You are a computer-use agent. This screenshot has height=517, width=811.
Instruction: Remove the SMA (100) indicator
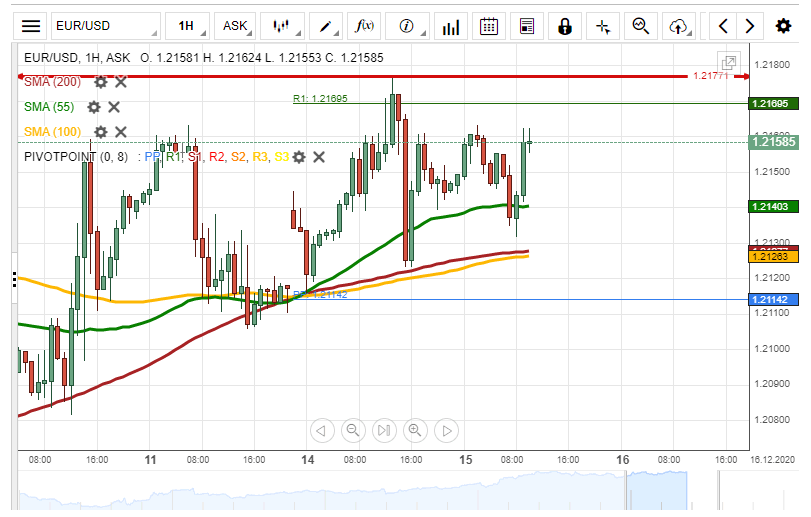(121, 132)
